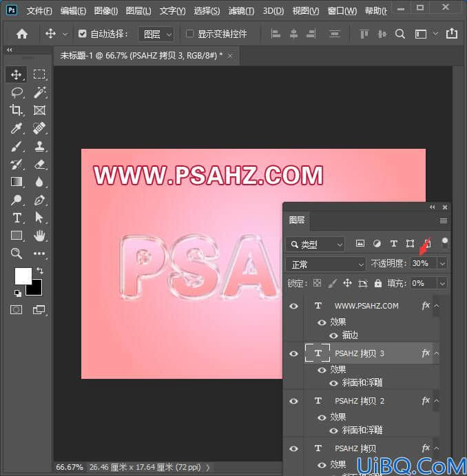
Task: Open the 编辑 menu
Action: click(73, 11)
